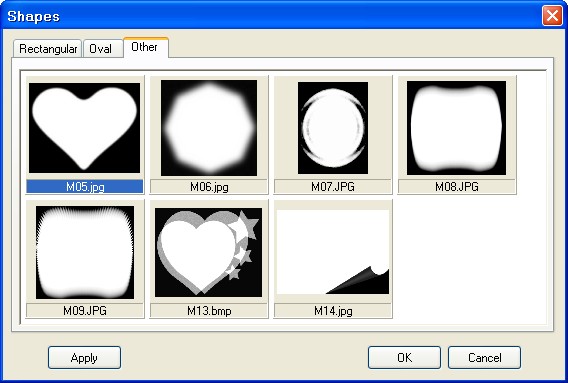Click the M09.JPG file name label
568x383 pixels.
tap(85, 311)
